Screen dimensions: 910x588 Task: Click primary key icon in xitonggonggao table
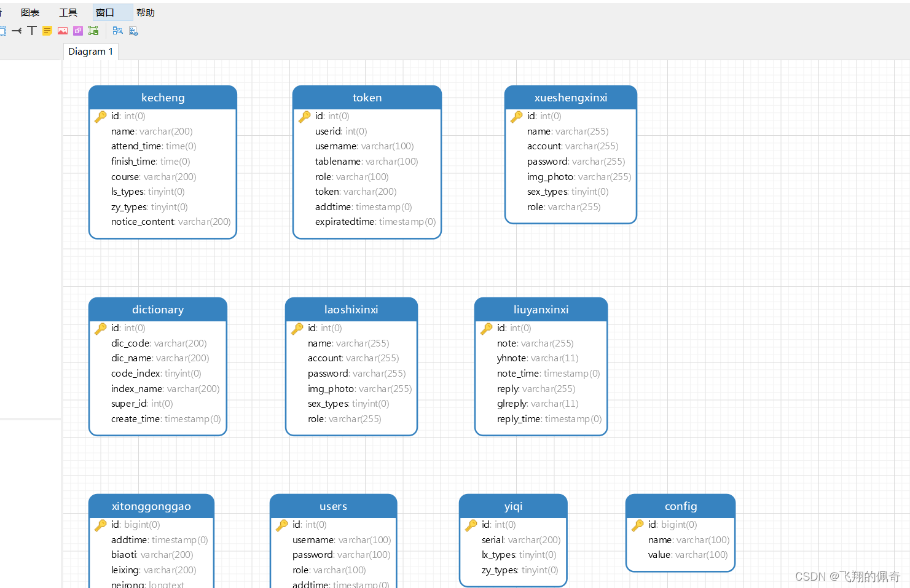click(101, 525)
